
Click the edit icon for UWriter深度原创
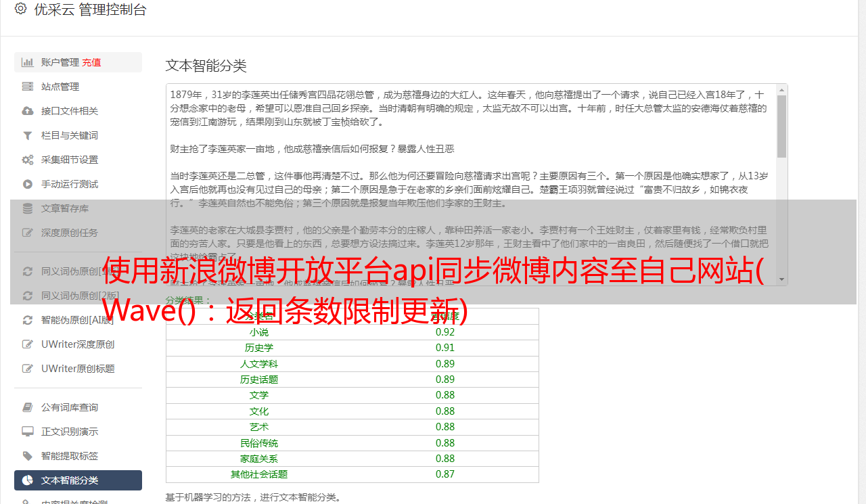pos(28,344)
